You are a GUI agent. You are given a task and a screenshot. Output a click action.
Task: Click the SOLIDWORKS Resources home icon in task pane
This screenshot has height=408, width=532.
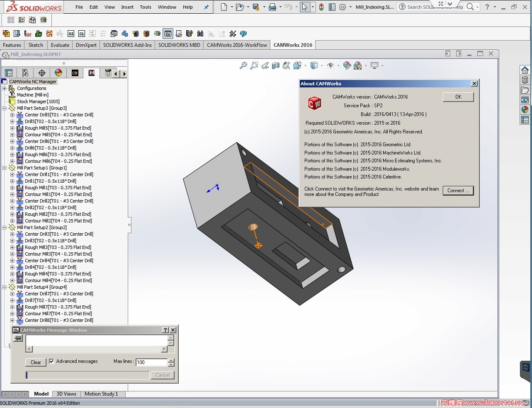click(x=525, y=70)
